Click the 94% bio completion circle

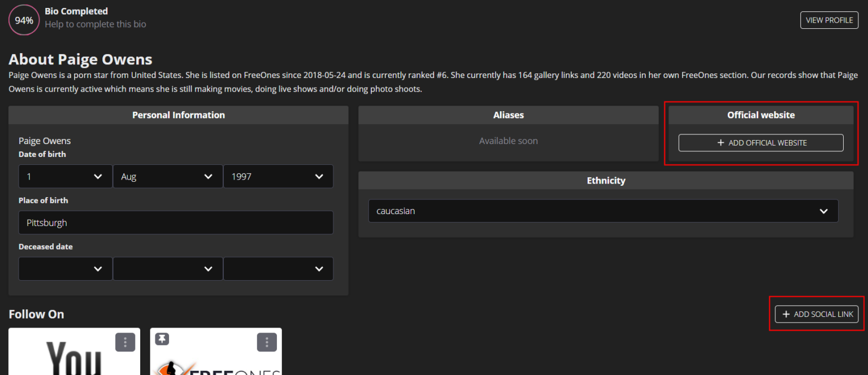(24, 20)
